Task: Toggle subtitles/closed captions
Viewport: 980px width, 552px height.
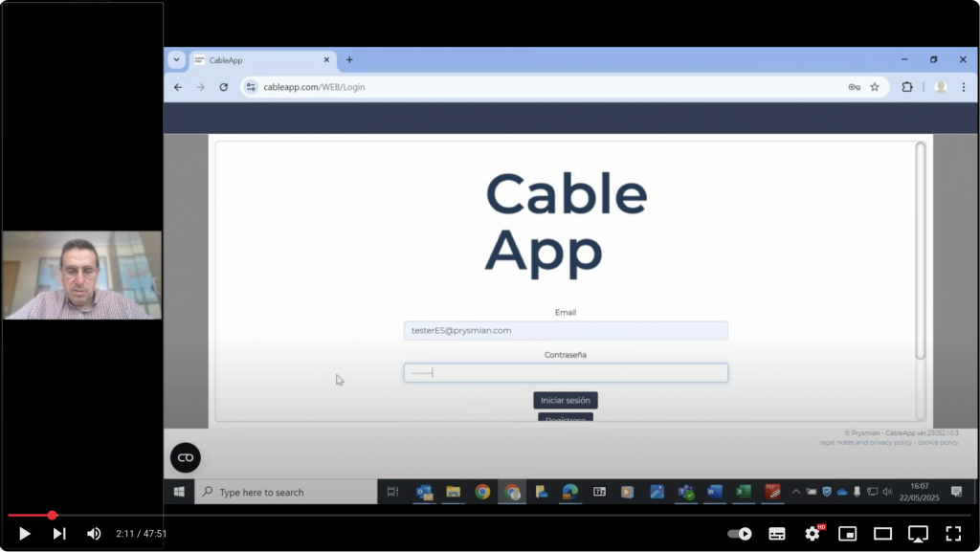Action: point(777,533)
